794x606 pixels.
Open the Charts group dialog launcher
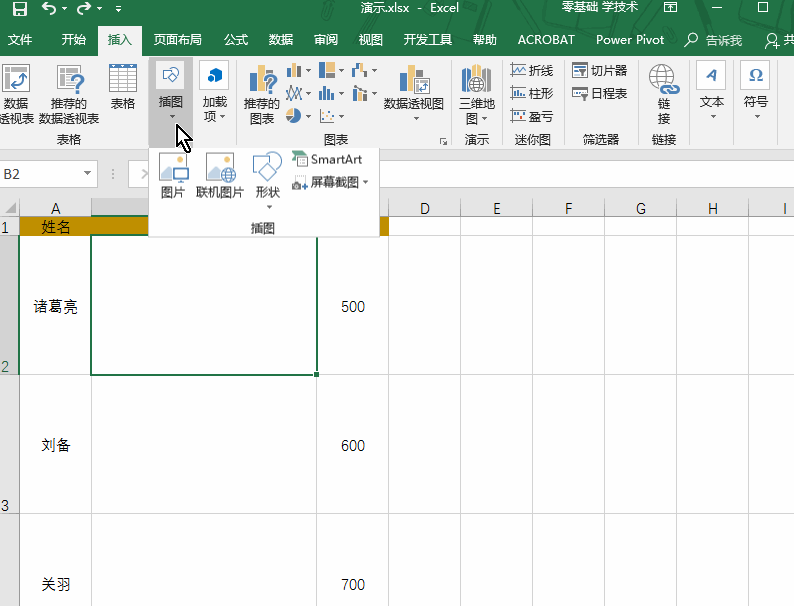(x=443, y=142)
